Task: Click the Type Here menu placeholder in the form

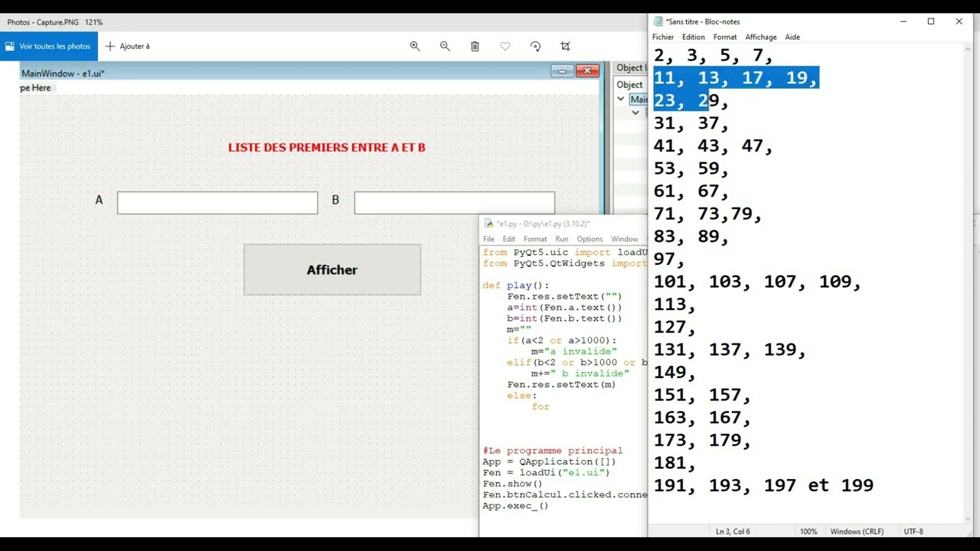Action: tap(36, 88)
